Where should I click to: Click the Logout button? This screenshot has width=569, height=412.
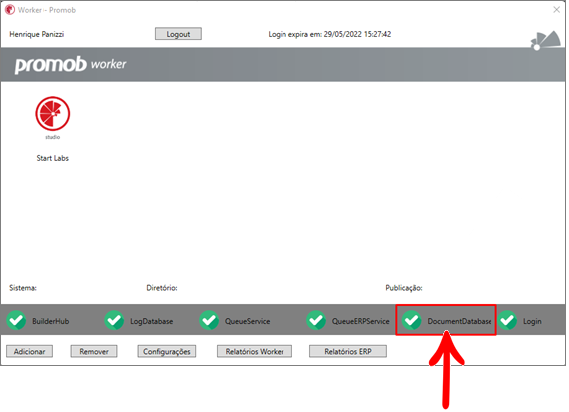(x=178, y=34)
